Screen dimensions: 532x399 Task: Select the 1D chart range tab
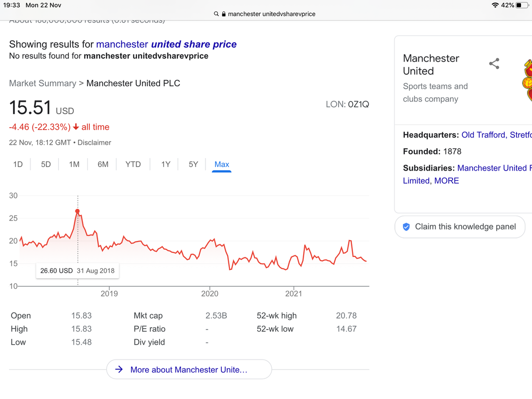tap(18, 165)
